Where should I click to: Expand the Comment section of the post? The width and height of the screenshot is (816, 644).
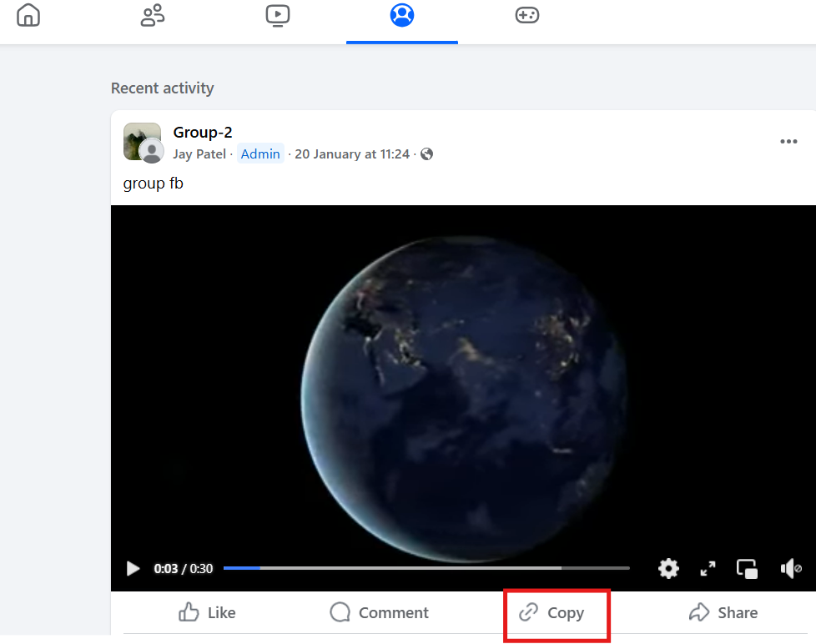pyautogui.click(x=379, y=612)
